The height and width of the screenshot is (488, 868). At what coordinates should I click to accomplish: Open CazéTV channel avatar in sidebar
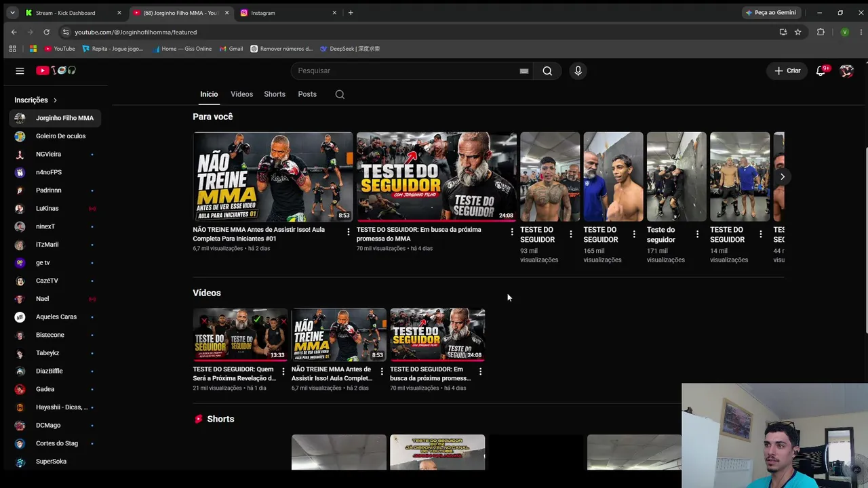[20, 281]
